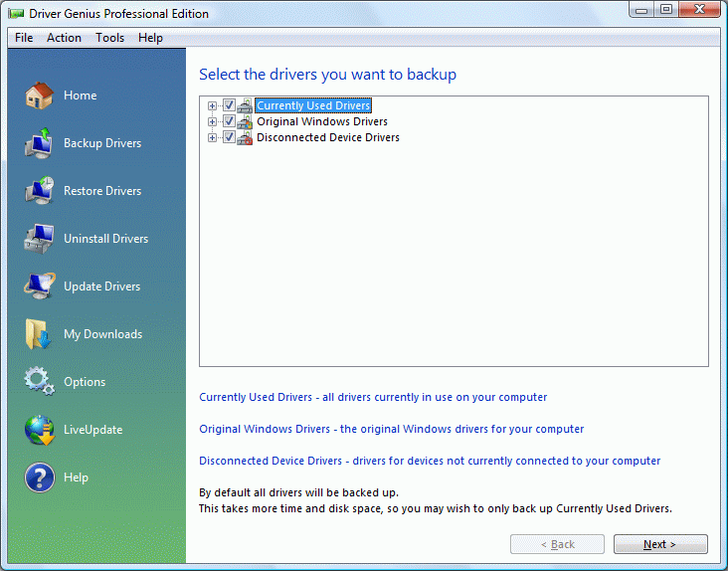The width and height of the screenshot is (728, 571).
Task: Expand the Disconnected Device Drivers node
Action: click(x=212, y=137)
